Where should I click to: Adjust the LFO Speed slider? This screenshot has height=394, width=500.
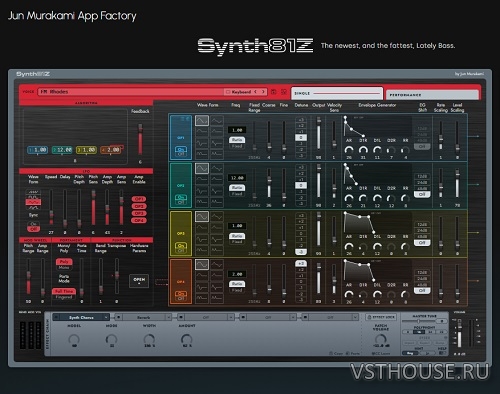(x=51, y=207)
